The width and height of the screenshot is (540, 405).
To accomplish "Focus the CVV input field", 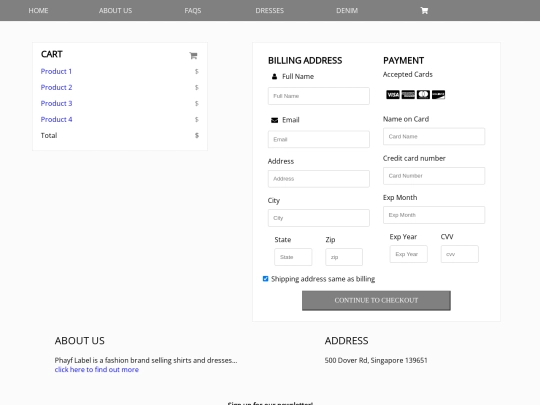I will 460,254.
